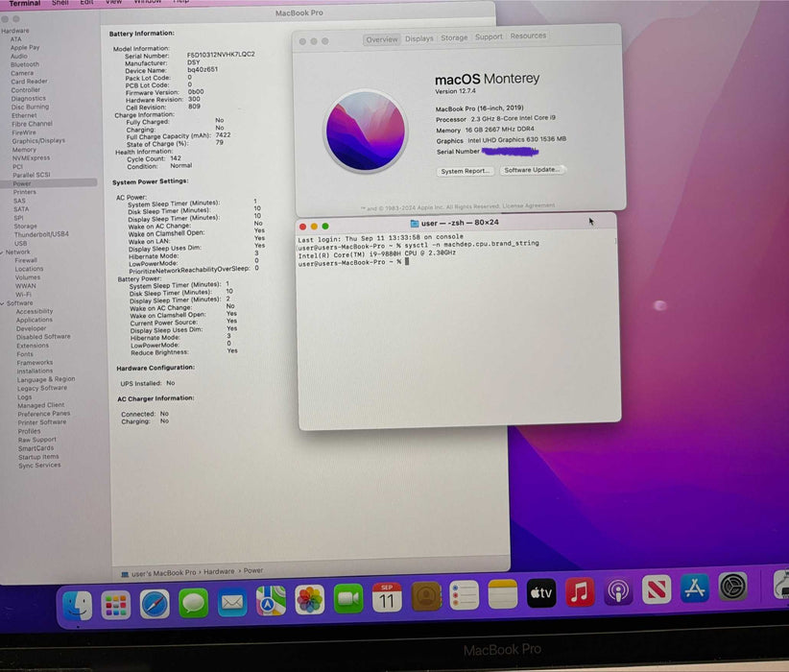Click the System Report button
Viewport: 789px width, 672px height.
465,171
